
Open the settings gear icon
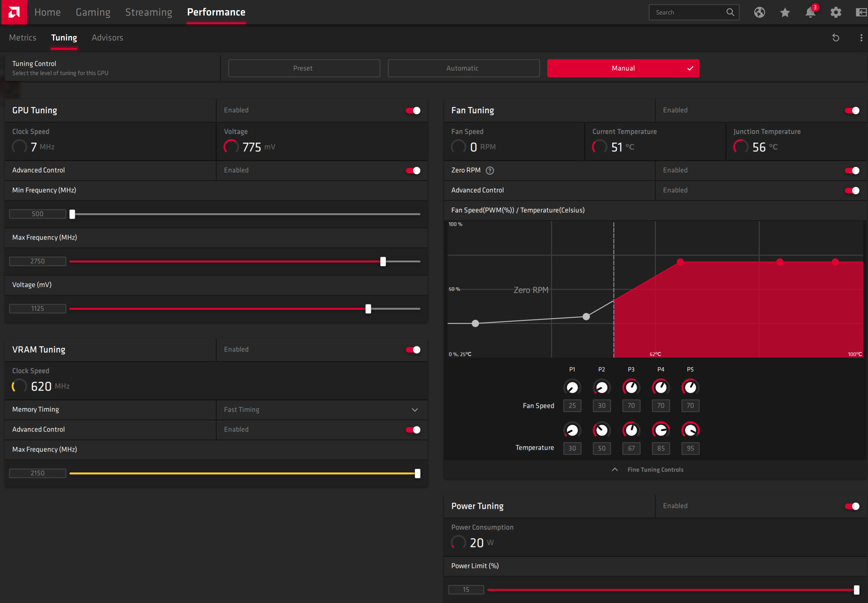(x=836, y=12)
